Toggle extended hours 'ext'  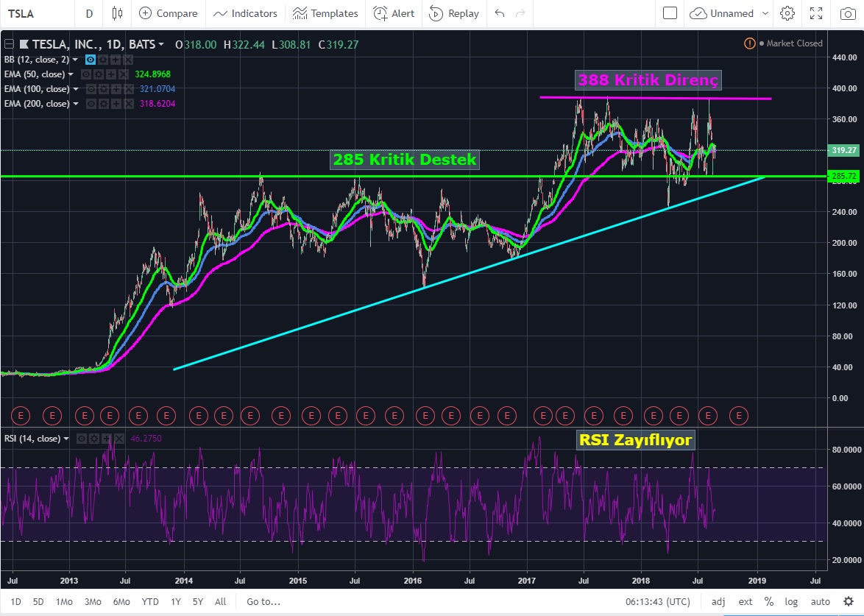click(x=745, y=602)
